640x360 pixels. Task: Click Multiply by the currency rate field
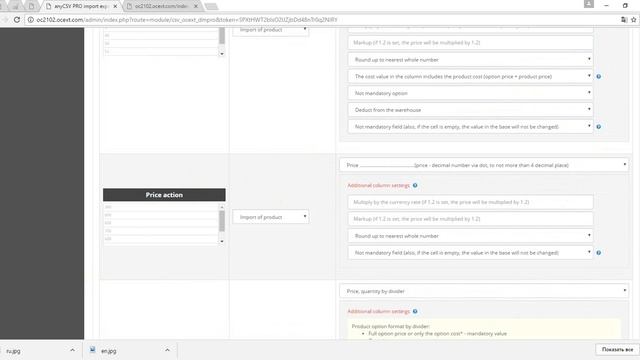470,202
